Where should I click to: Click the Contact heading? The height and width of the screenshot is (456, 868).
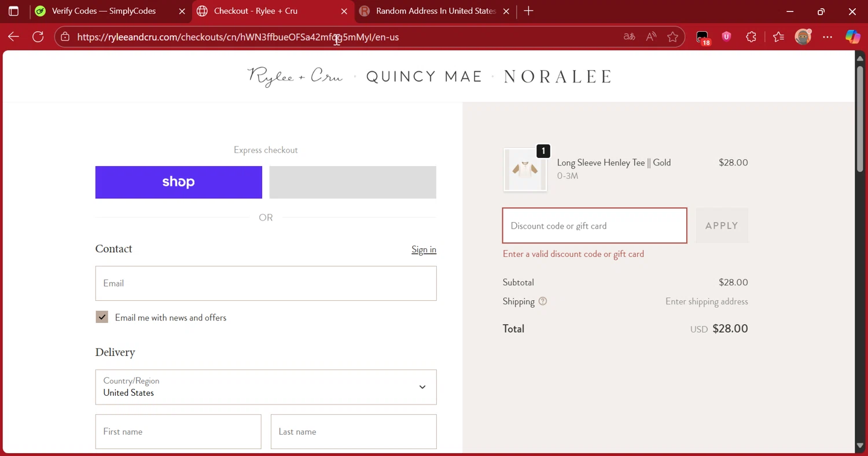coord(113,249)
